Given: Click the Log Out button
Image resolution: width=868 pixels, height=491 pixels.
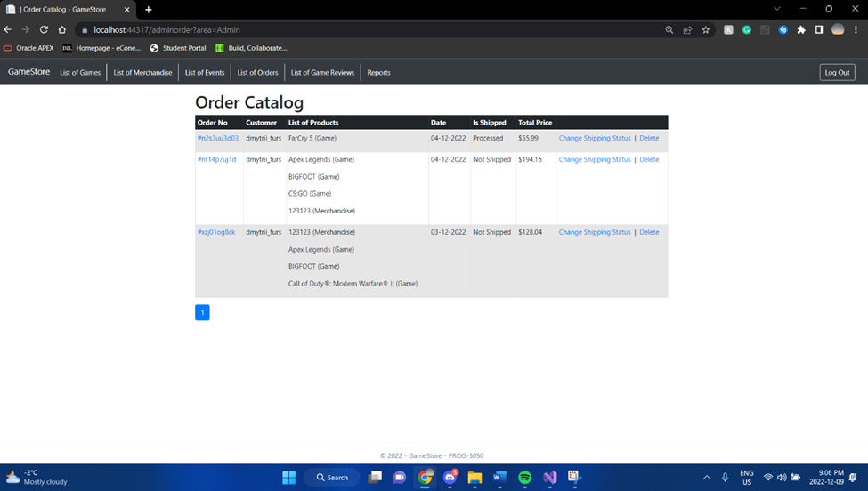Looking at the screenshot, I should (x=837, y=72).
